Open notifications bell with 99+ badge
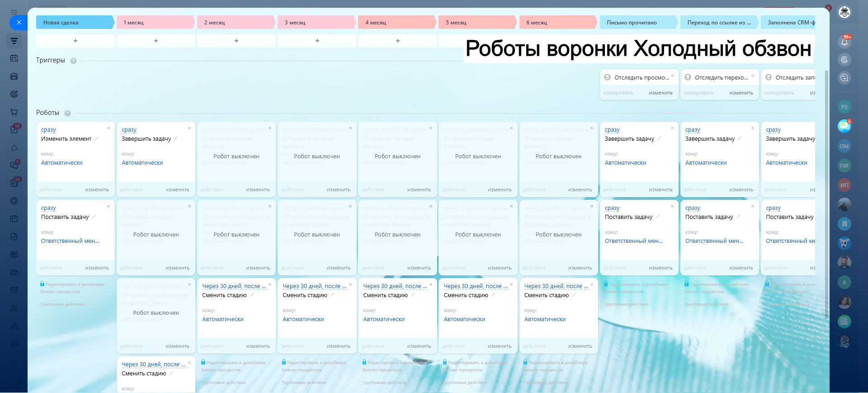Screen dimensions: 868x393 point(844,42)
